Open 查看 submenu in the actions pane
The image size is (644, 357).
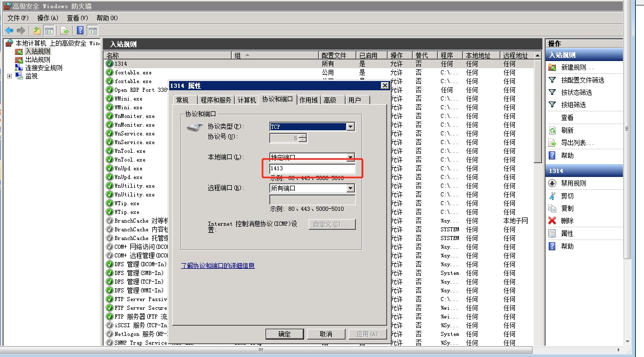[x=567, y=117]
